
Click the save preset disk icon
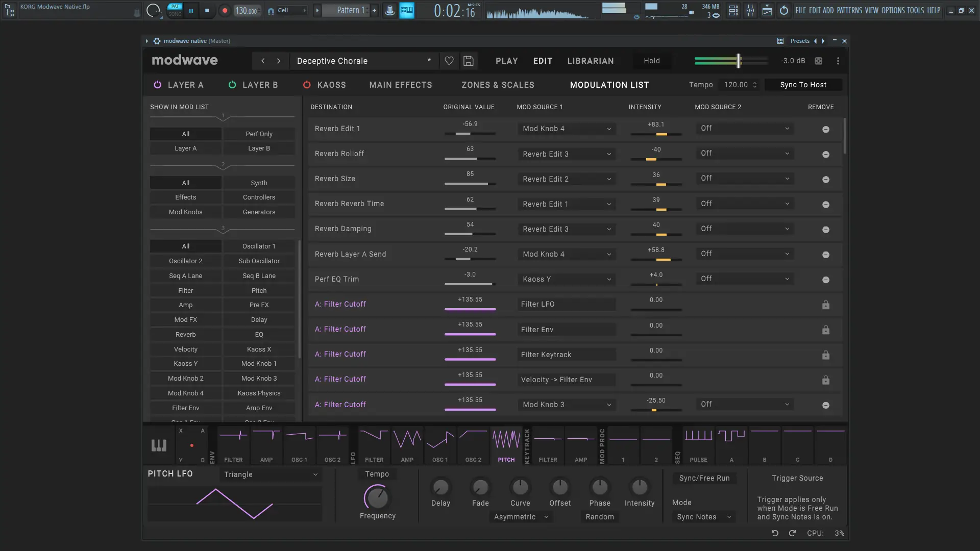click(468, 61)
